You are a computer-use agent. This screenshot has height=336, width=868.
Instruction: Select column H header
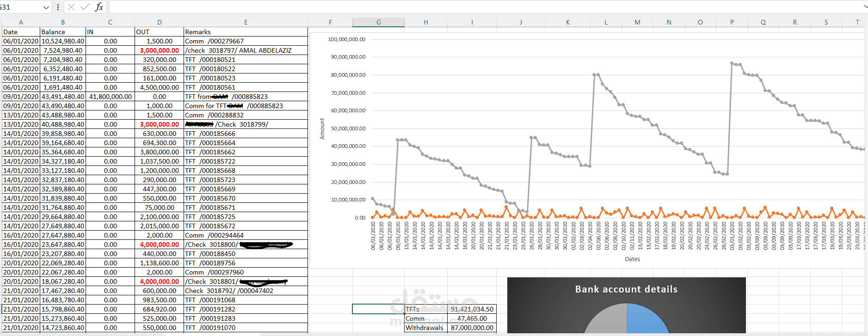point(426,22)
